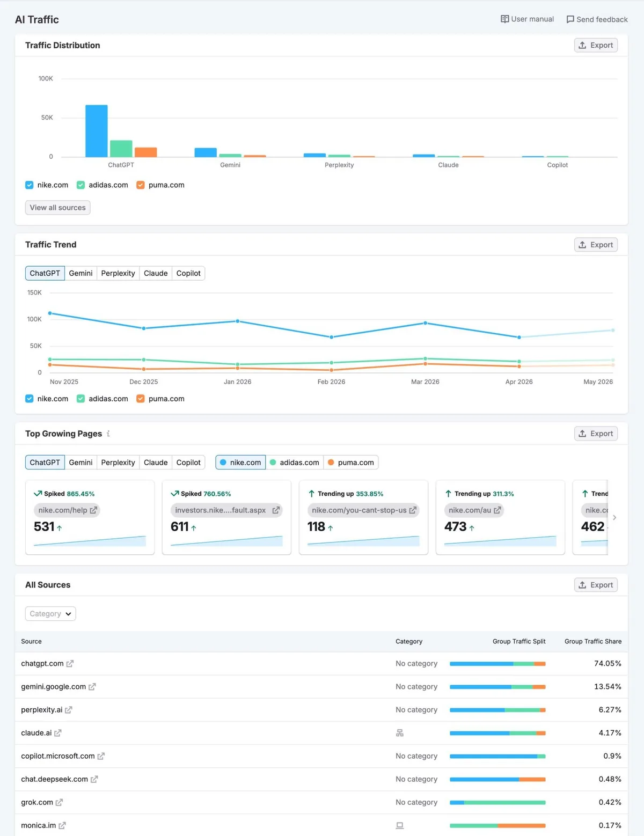Screen dimensions: 644x836
Task: Toggle puma.com checkbox in Traffic Trend legend
Action: pyautogui.click(x=141, y=399)
